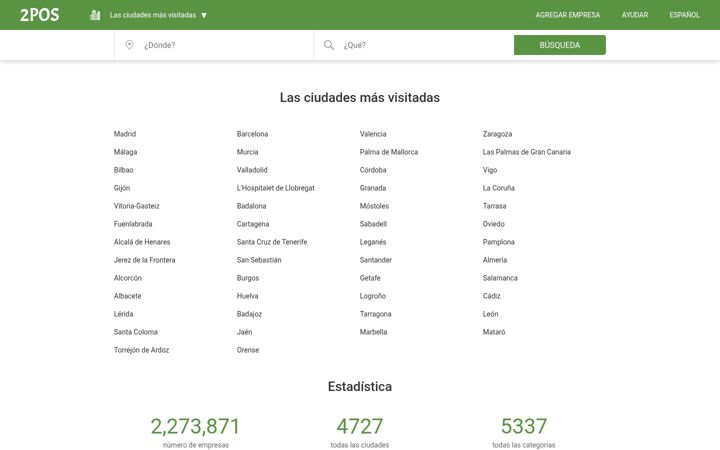Image resolution: width=720 pixels, height=450 pixels.
Task: Open the Córdoba city link
Action: pyautogui.click(x=373, y=170)
